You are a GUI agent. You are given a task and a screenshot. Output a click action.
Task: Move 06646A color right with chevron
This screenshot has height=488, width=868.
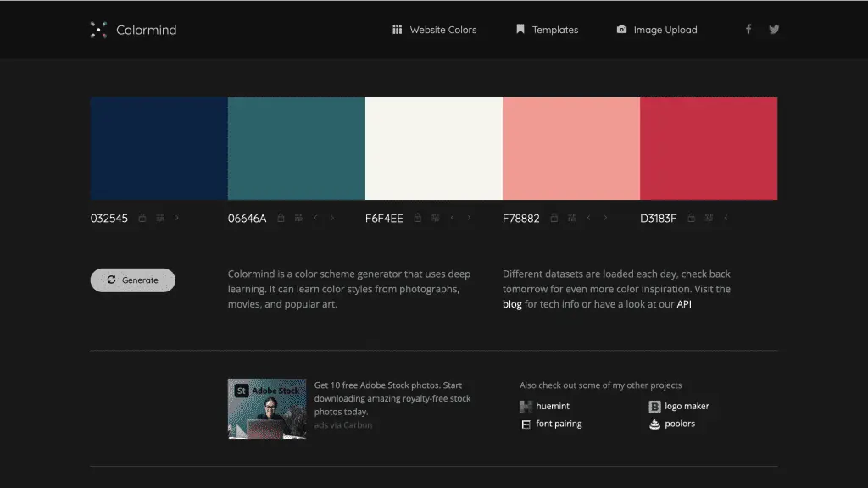point(332,218)
